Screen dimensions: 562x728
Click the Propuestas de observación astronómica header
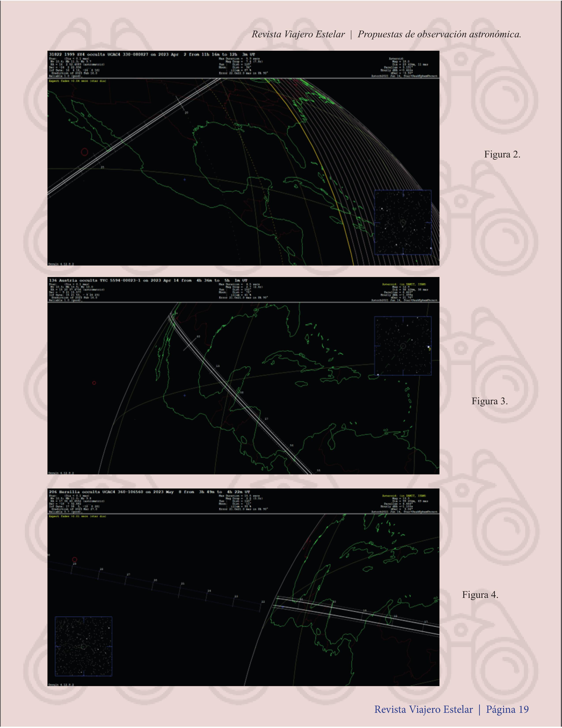click(x=439, y=34)
